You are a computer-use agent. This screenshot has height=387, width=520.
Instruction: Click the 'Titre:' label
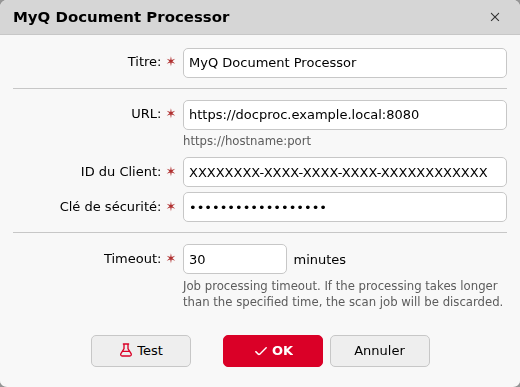(144, 62)
